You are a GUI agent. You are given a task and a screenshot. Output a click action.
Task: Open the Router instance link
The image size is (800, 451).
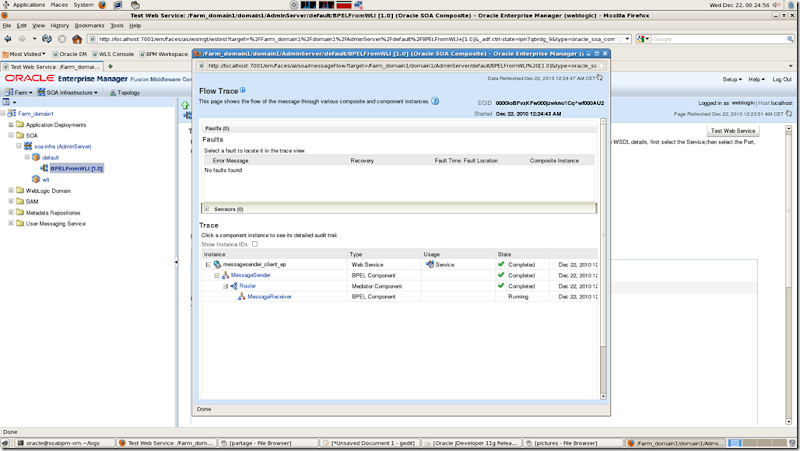pos(247,286)
